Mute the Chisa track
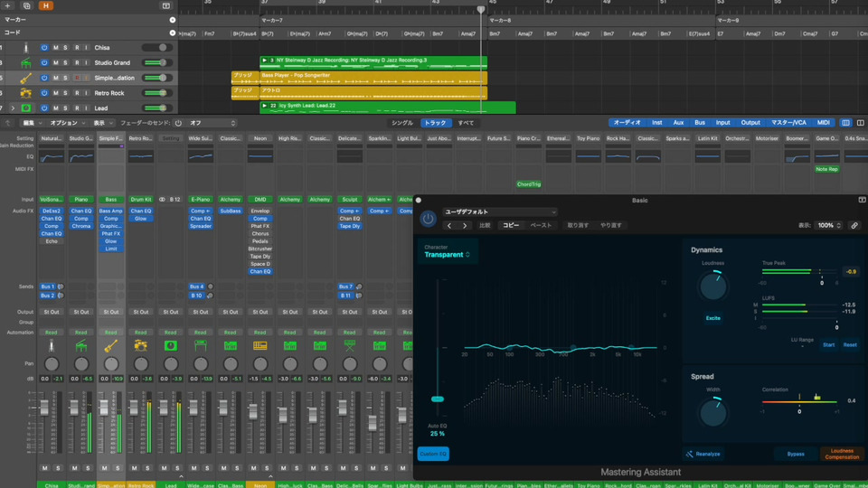 55,48
